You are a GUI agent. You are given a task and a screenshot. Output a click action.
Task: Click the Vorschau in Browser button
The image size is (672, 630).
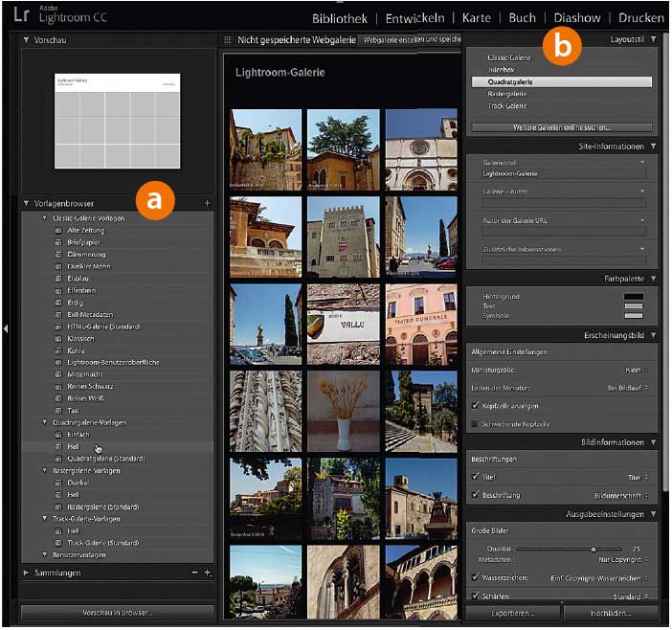click(x=117, y=612)
